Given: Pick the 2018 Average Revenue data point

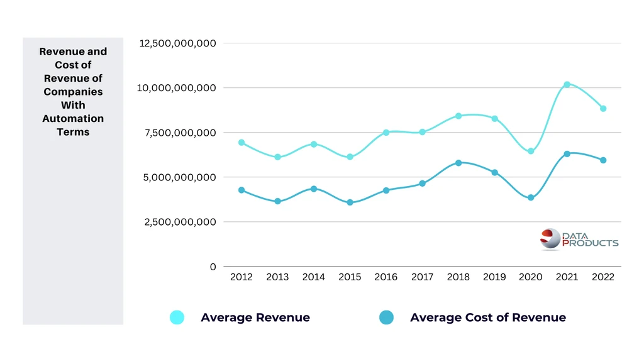Looking at the screenshot, I should [x=458, y=116].
